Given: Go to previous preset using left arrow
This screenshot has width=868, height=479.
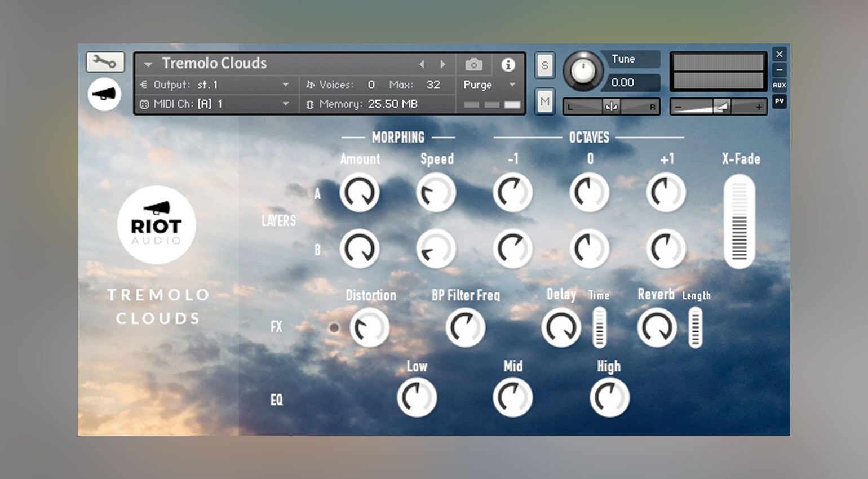Looking at the screenshot, I should [422, 64].
